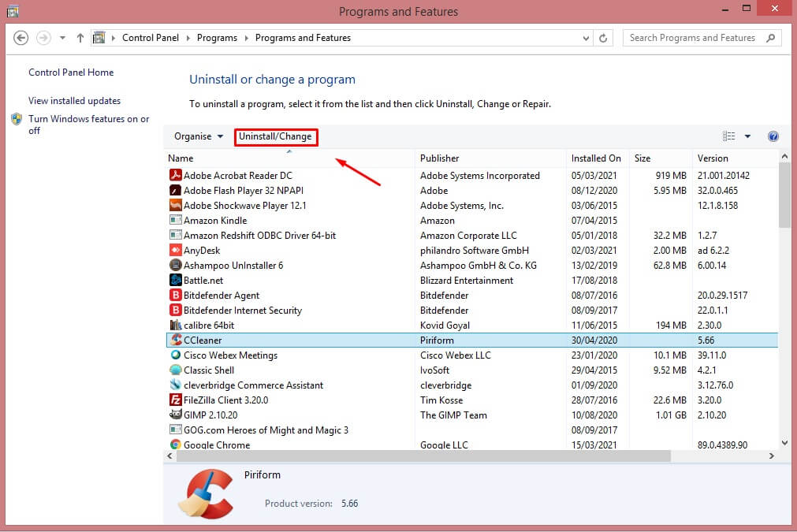Screen dimensions: 797x532
Task: Click the Amazon Kindle program icon
Action: (x=175, y=220)
